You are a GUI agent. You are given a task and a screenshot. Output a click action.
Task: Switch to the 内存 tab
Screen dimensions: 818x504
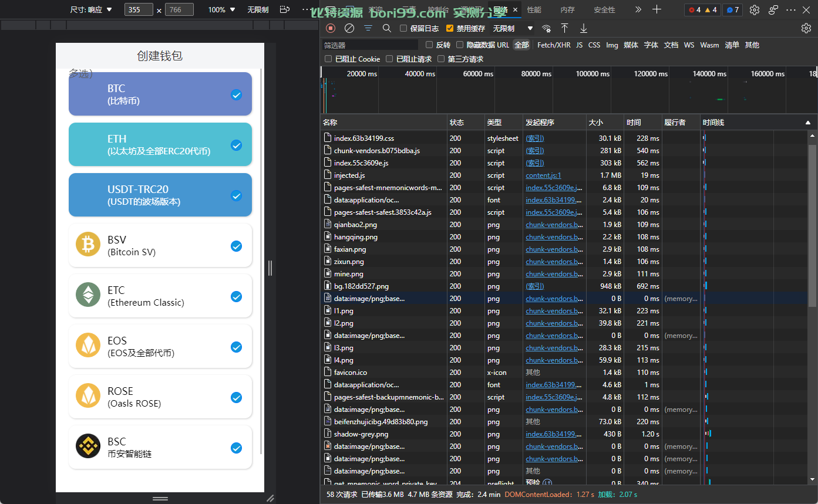(567, 9)
